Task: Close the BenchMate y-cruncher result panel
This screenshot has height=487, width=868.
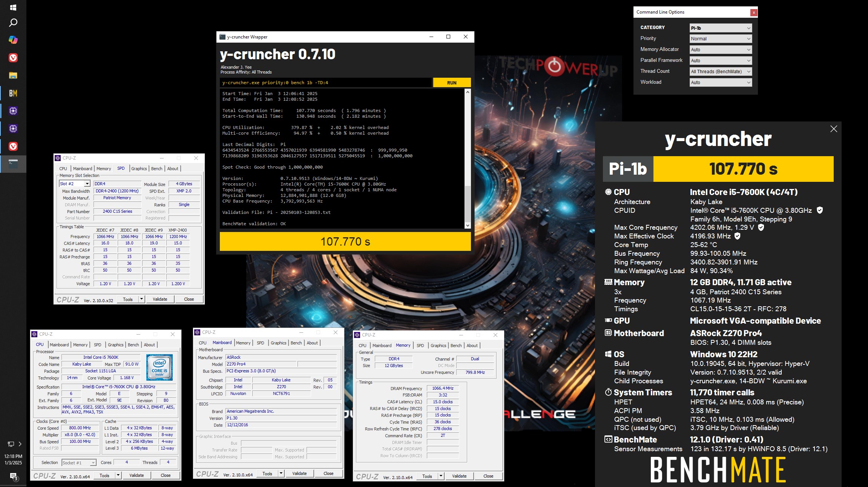Action: coord(834,129)
